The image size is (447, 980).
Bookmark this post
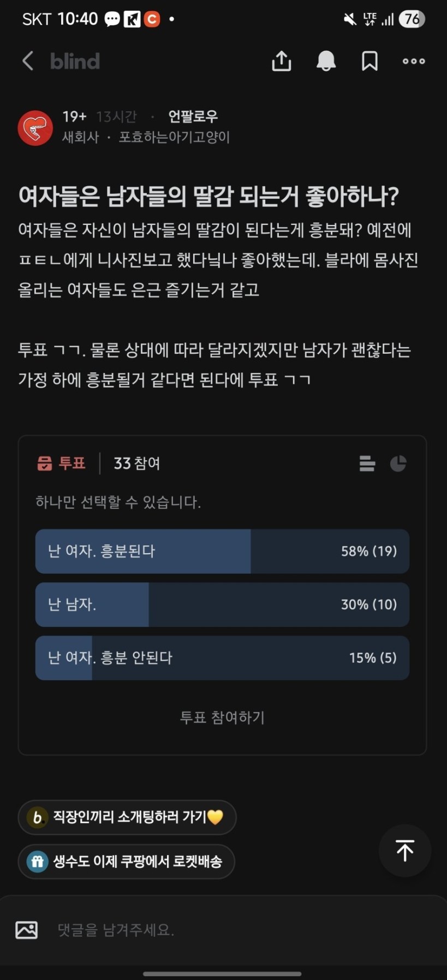(x=369, y=61)
